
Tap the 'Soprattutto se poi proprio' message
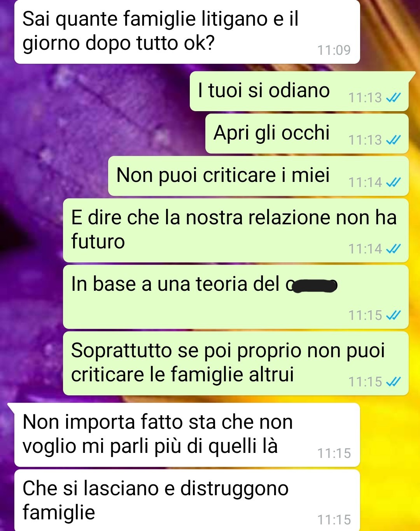pos(236,363)
